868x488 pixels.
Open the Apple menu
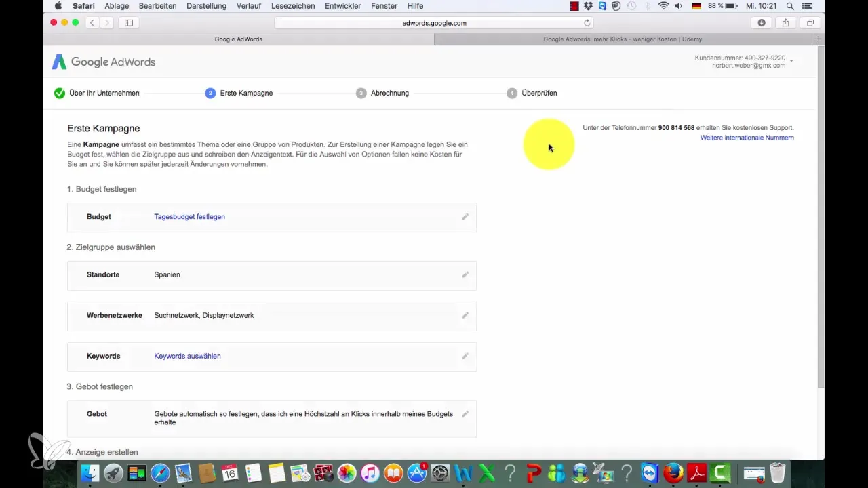tap(58, 6)
